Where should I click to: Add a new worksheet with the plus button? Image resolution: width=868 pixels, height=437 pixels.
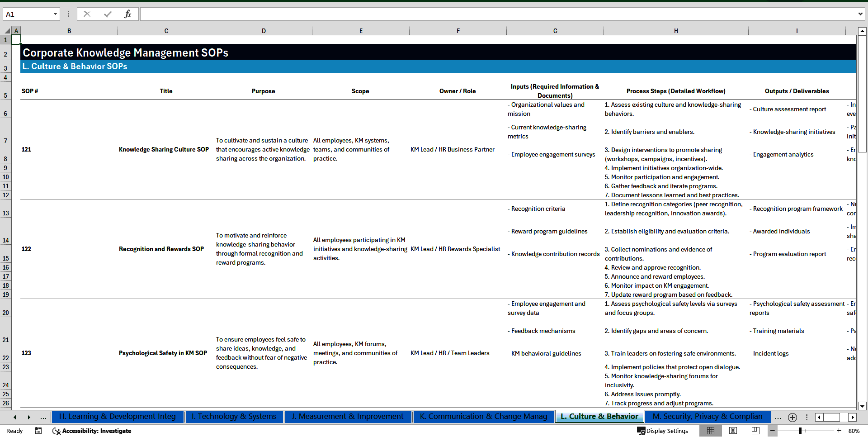pyautogui.click(x=792, y=417)
